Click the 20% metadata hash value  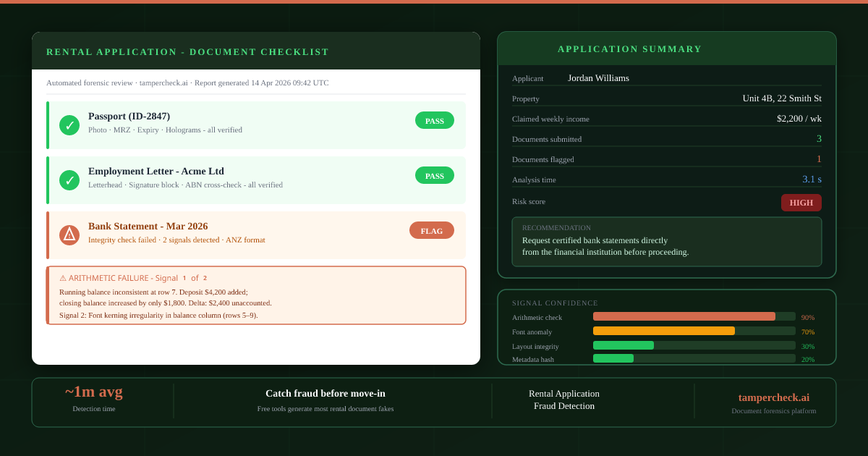[x=808, y=360]
